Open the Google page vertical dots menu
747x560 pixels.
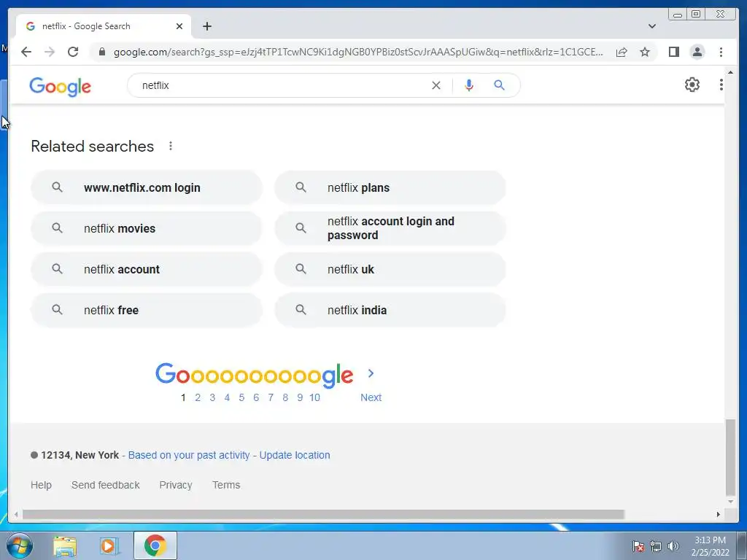coord(721,85)
